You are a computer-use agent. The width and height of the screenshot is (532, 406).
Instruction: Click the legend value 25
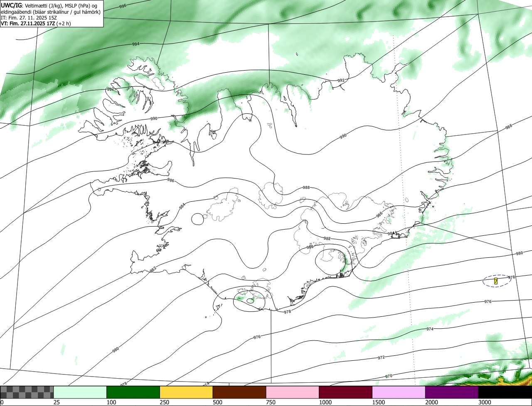point(57,402)
